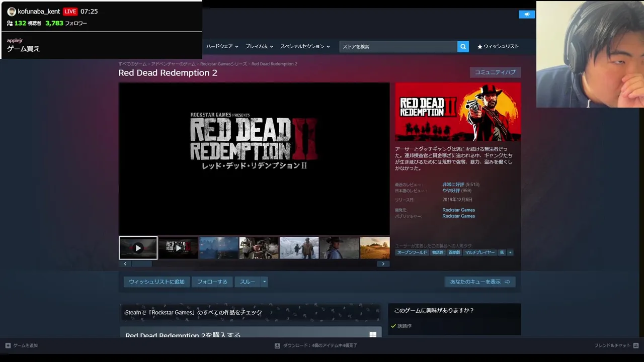Select the オープンワールド tag
This screenshot has height=362, width=644.
coord(412,252)
